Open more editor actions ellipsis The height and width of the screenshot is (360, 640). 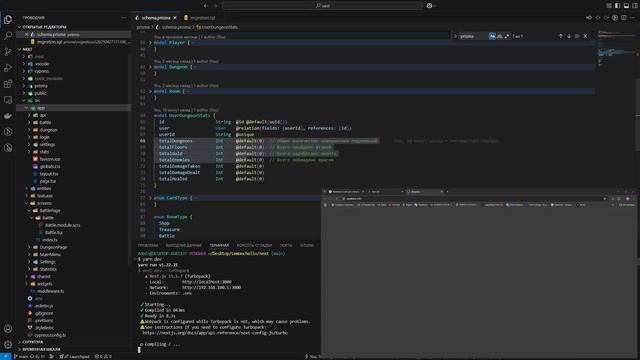pyautogui.click(x=633, y=18)
